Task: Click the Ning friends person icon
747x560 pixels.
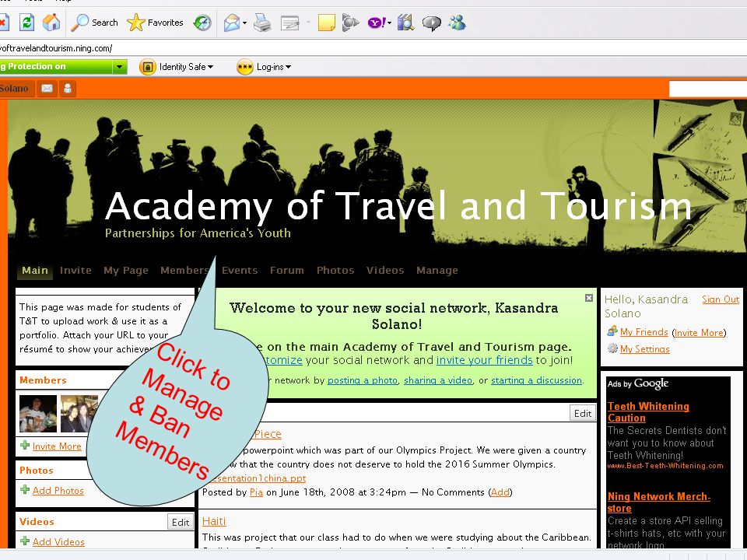Action: 68,89
